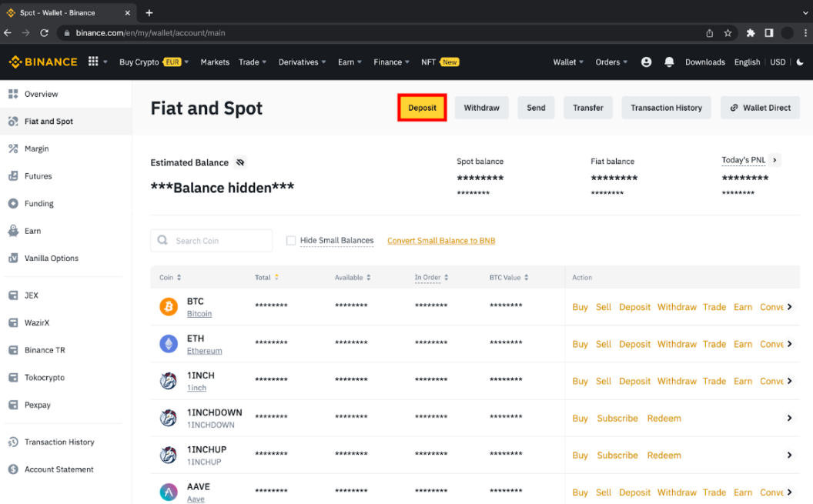Image resolution: width=813 pixels, height=504 pixels.
Task: Select Fiat and Spot in sidebar
Action: click(x=66, y=122)
